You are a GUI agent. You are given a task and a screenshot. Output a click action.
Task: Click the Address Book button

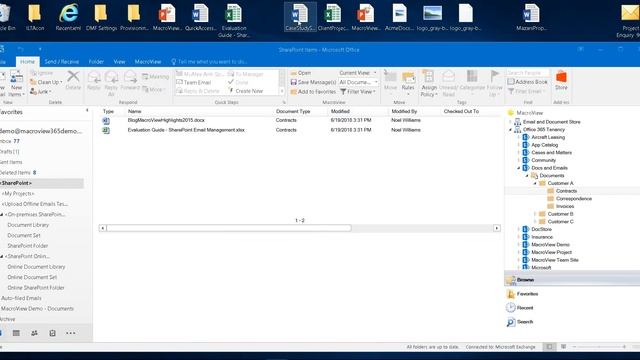[527, 82]
